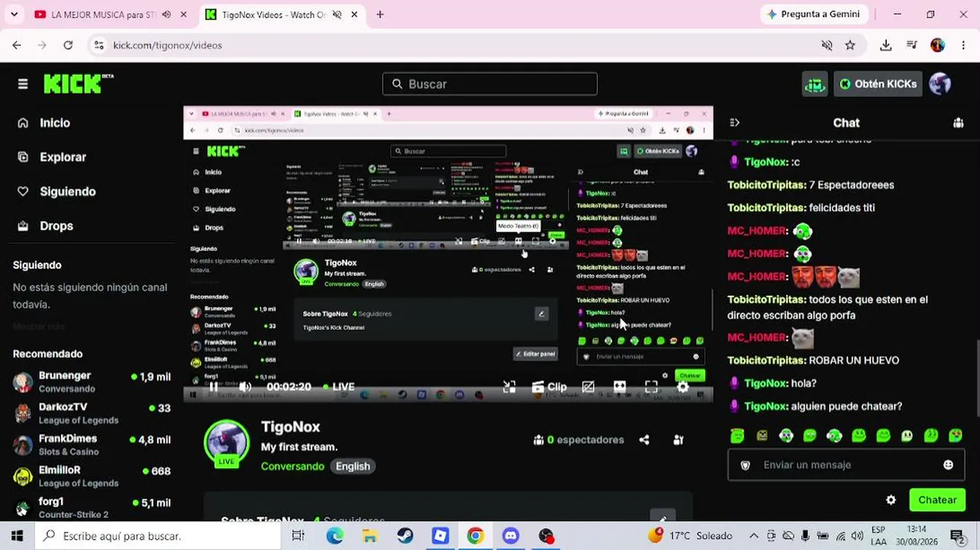Open picture-in-picture mini player
The height and width of the screenshot is (550, 980).
tap(509, 387)
